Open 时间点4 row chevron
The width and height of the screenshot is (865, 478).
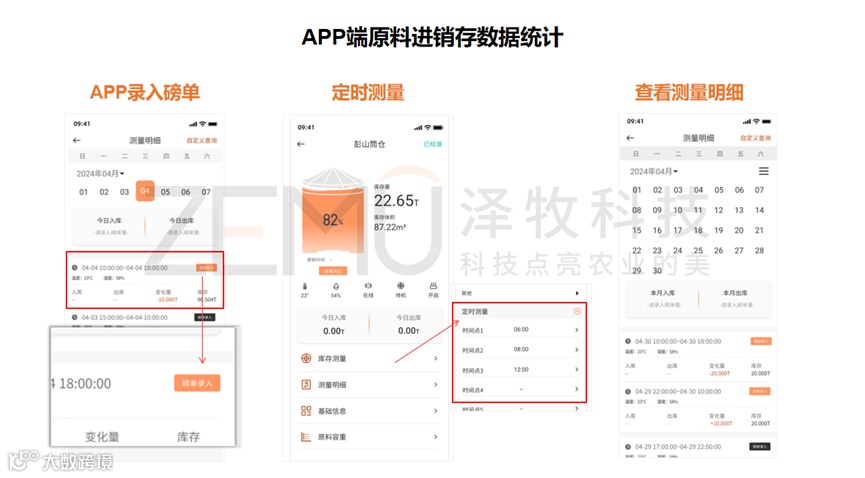577,389
